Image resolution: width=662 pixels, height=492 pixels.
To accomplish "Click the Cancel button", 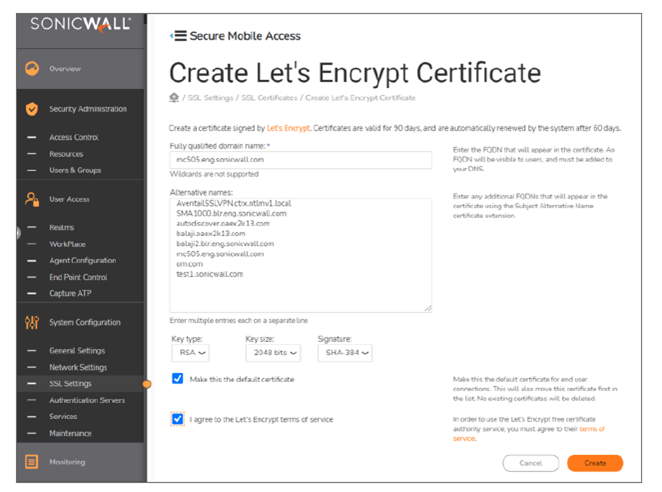I will click(x=530, y=463).
